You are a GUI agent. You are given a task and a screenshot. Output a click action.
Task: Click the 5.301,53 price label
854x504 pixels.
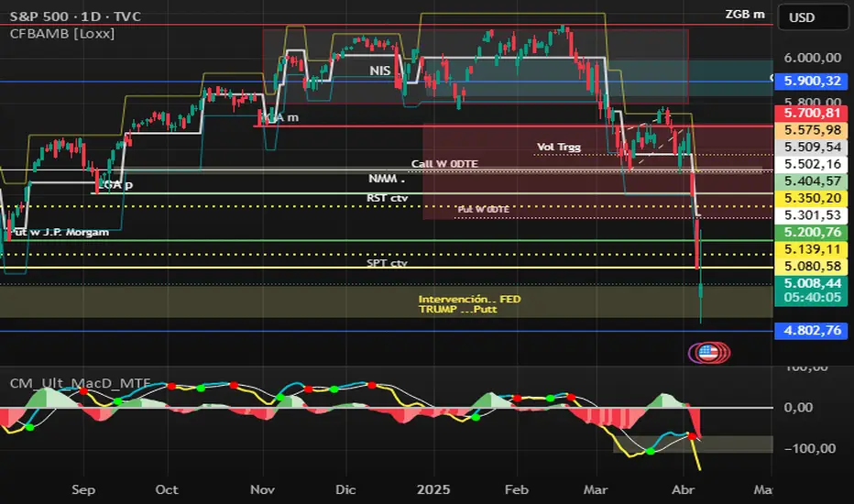(x=812, y=215)
